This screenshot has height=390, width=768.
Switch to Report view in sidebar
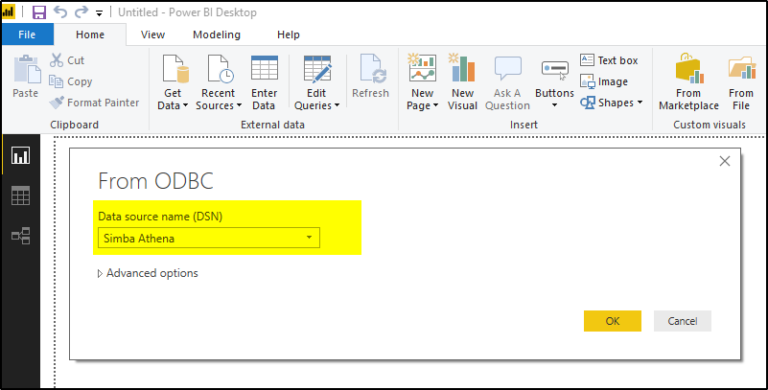coord(21,156)
